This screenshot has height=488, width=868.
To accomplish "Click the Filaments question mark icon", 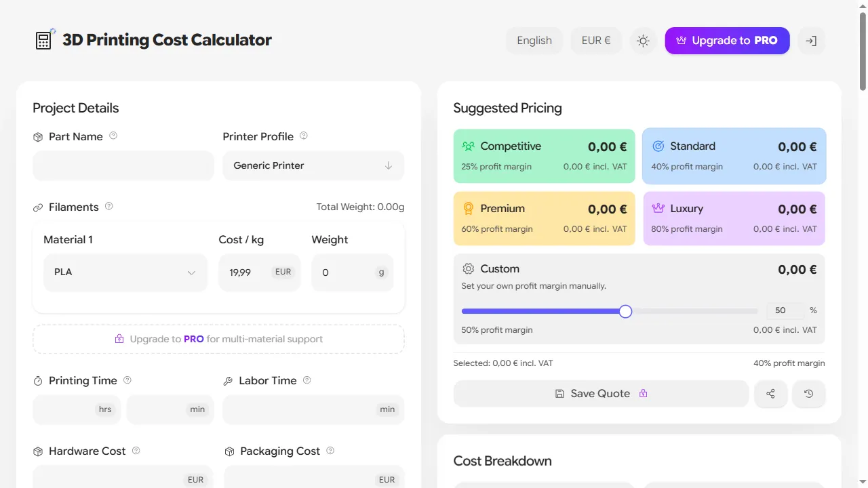I will tap(108, 207).
